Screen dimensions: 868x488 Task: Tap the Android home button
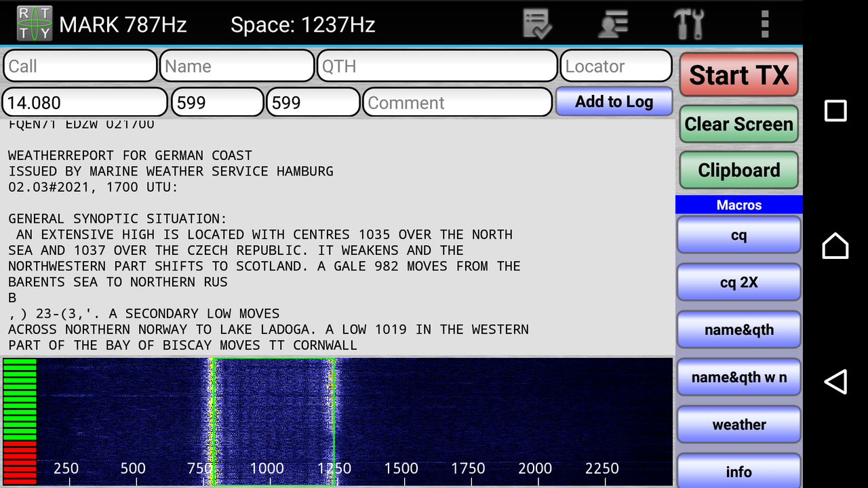pyautogui.click(x=835, y=245)
